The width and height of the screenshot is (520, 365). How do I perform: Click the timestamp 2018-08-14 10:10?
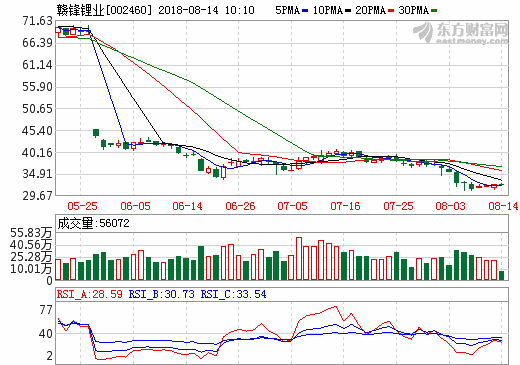206,10
